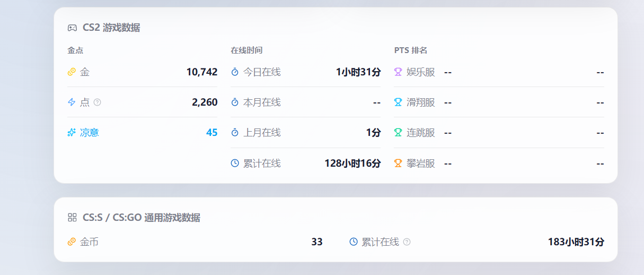
Task: Click the lightning bolt icon next to 点
Action: click(72, 102)
